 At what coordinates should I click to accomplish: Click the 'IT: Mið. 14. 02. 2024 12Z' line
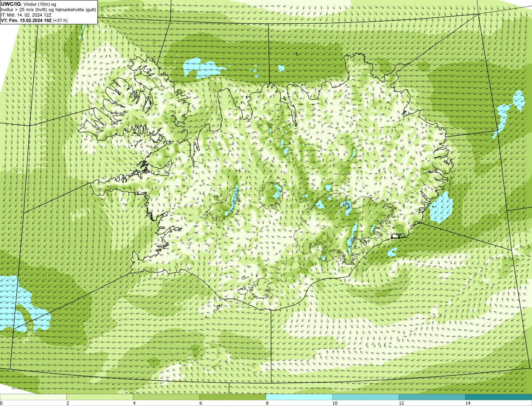click(x=26, y=15)
